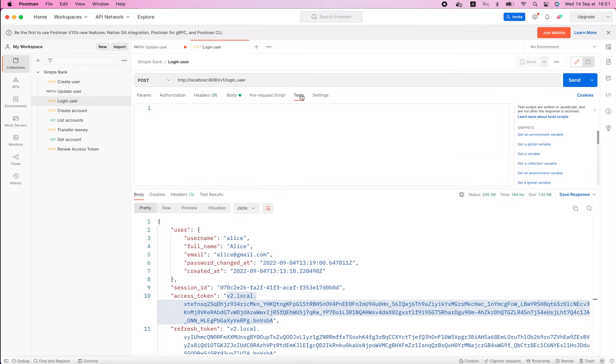Copy the response body with copy icon
Viewport: 616px width, 364px height.
click(575, 208)
